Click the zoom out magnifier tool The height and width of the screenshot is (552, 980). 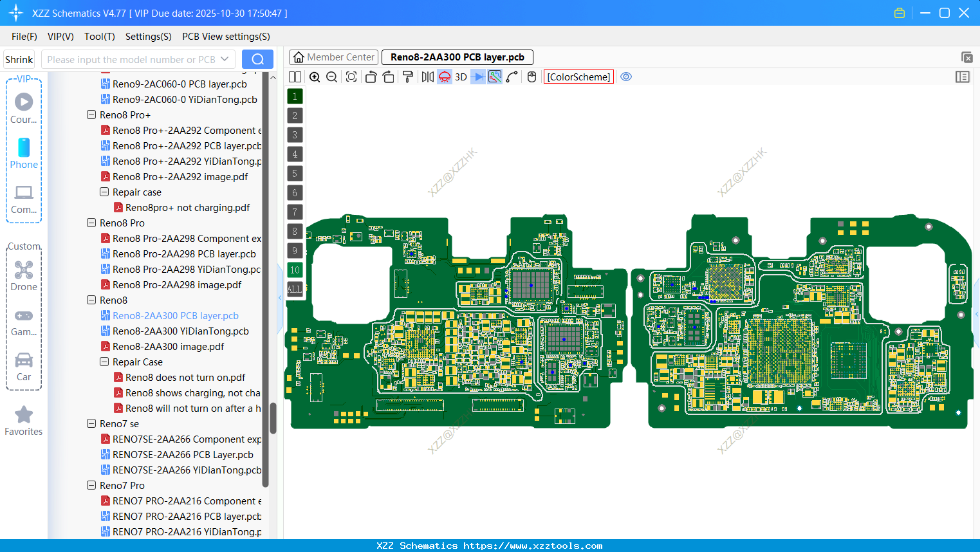331,77
